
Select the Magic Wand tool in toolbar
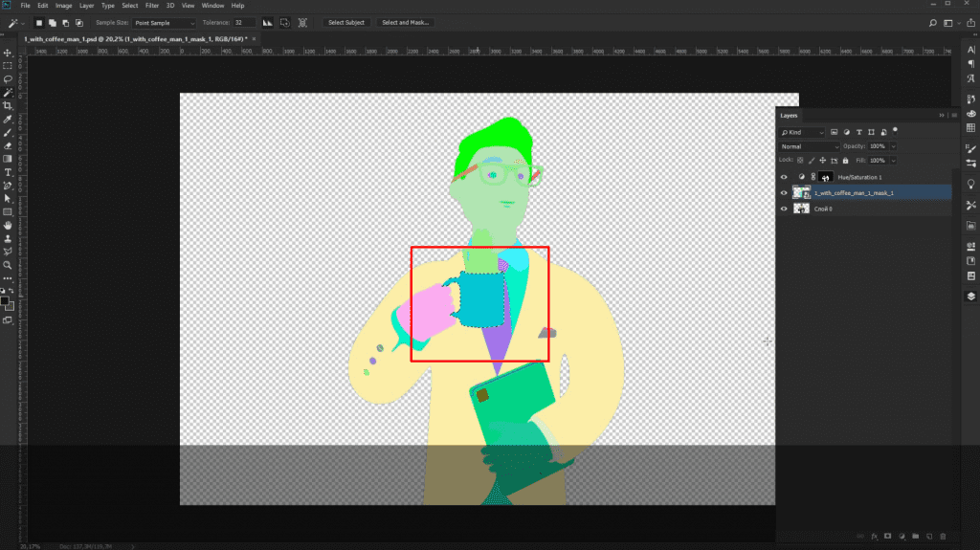tap(8, 93)
